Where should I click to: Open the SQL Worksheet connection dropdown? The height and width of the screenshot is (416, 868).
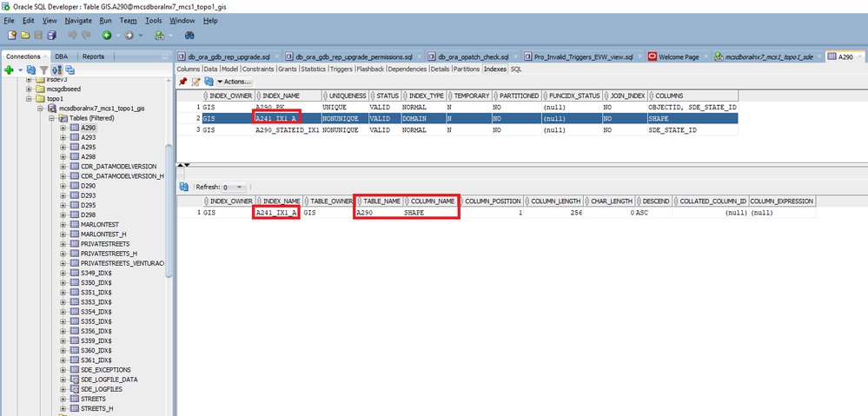point(170,36)
